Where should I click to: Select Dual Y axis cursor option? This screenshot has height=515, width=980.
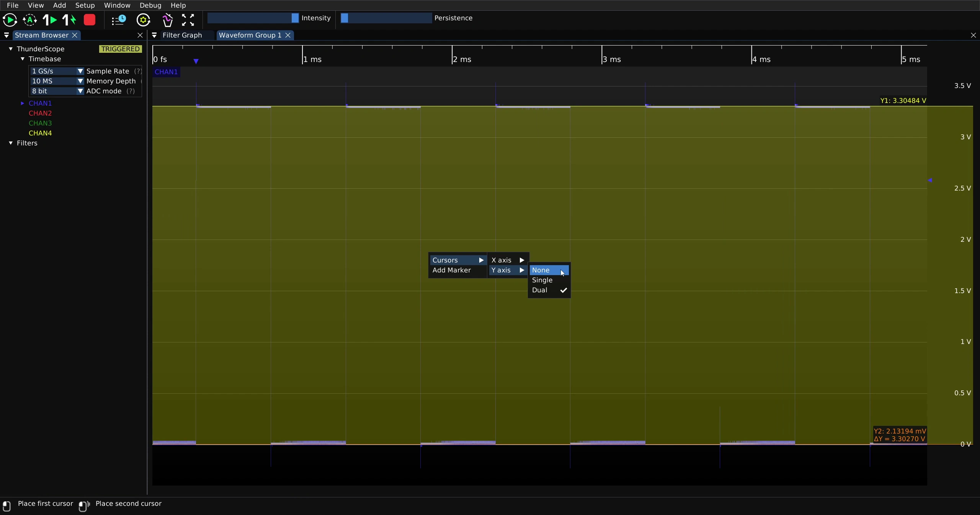point(549,290)
